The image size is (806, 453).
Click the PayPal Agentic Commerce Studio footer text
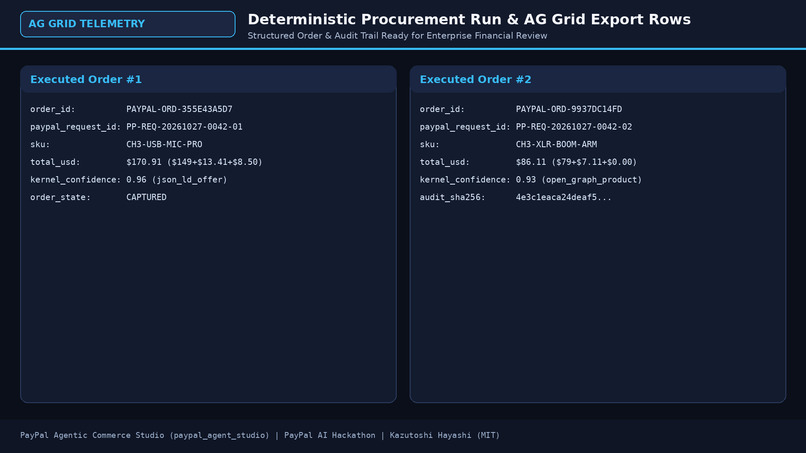tap(260, 435)
